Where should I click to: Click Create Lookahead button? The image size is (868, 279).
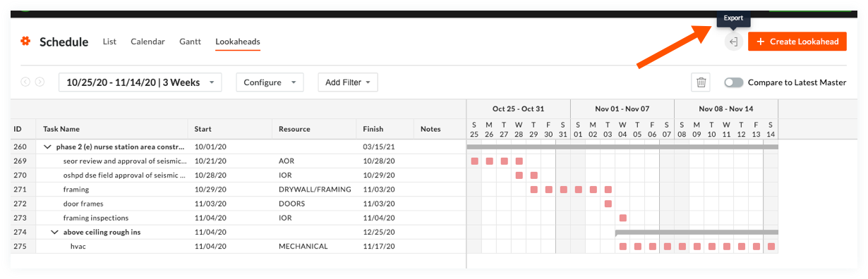pos(797,42)
